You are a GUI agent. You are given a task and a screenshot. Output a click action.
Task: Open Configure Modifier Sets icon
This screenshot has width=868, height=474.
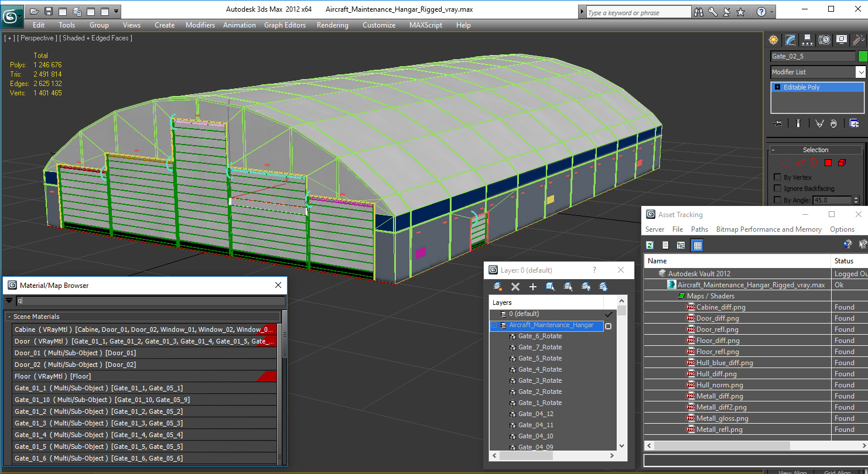point(854,123)
